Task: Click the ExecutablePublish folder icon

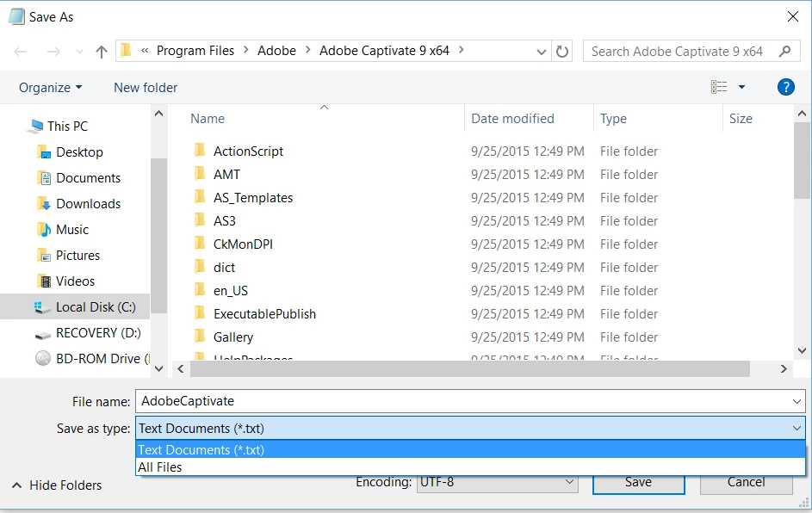Action: point(200,313)
